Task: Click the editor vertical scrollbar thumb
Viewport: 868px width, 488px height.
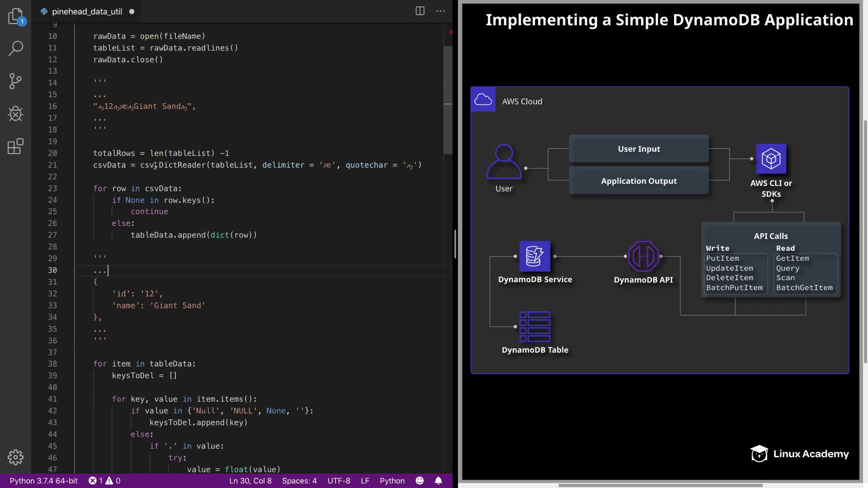Action: [x=448, y=99]
